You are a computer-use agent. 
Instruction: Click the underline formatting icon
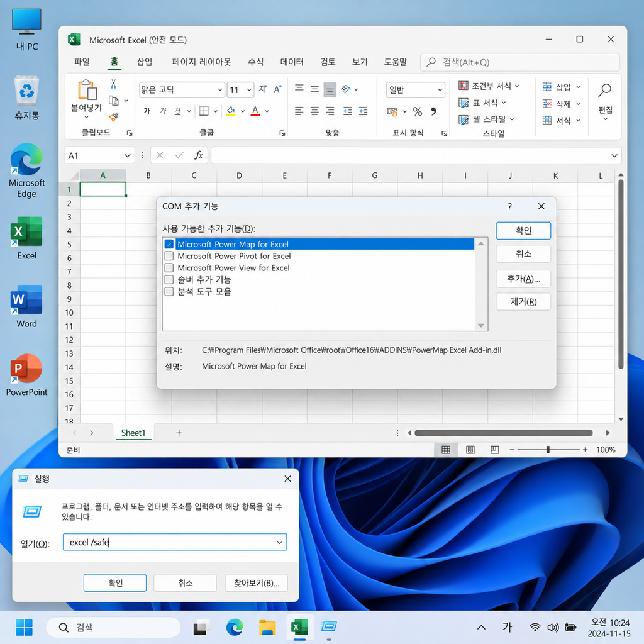pyautogui.click(x=178, y=111)
